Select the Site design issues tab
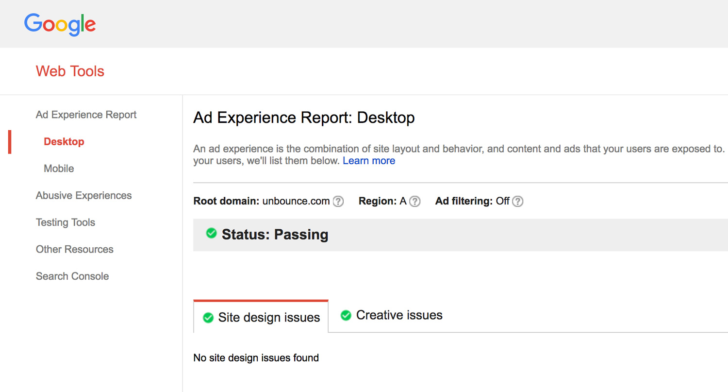 [261, 317]
